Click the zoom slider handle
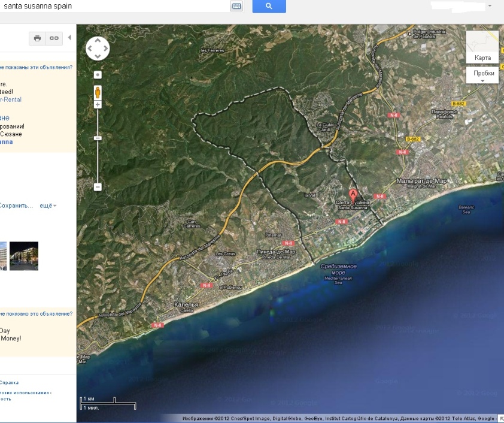This screenshot has height=423, width=504. click(98, 138)
